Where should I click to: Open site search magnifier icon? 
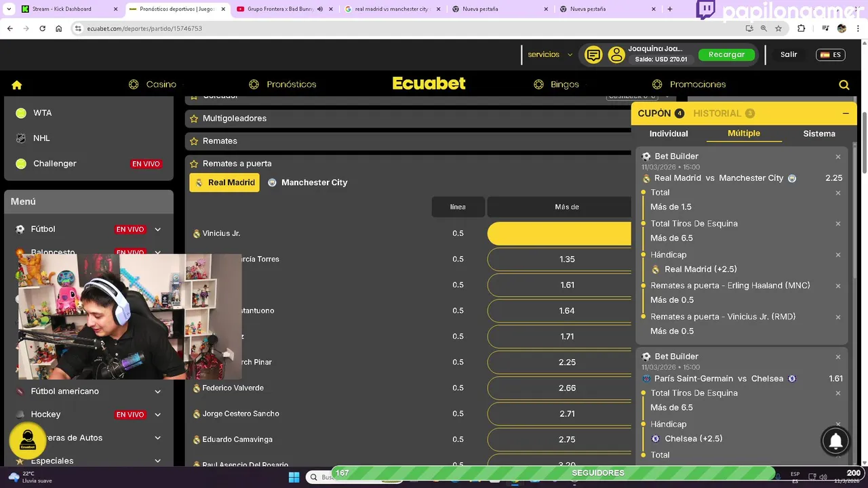click(844, 85)
